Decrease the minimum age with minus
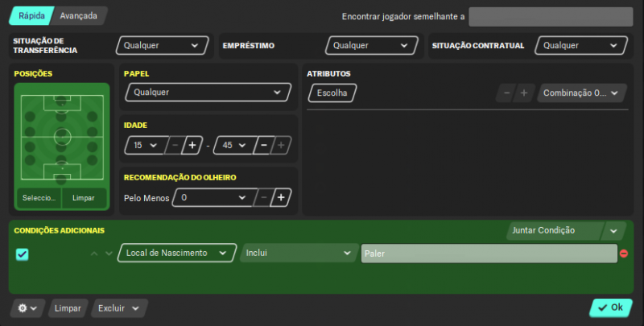Image resolution: width=644 pixels, height=326 pixels. pyautogui.click(x=175, y=146)
